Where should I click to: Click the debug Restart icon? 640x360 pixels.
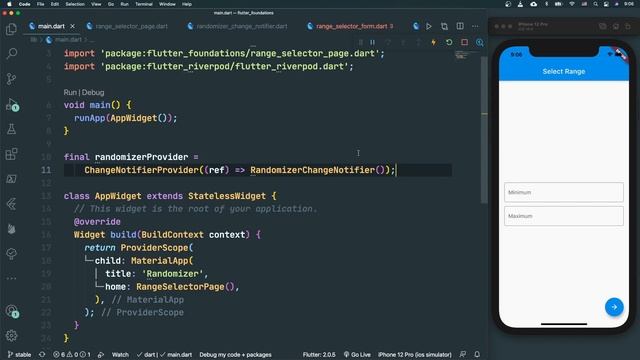(x=449, y=42)
